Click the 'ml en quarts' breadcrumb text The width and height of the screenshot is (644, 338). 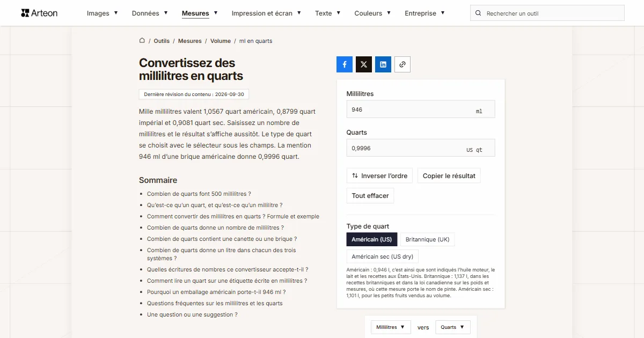[255, 41]
